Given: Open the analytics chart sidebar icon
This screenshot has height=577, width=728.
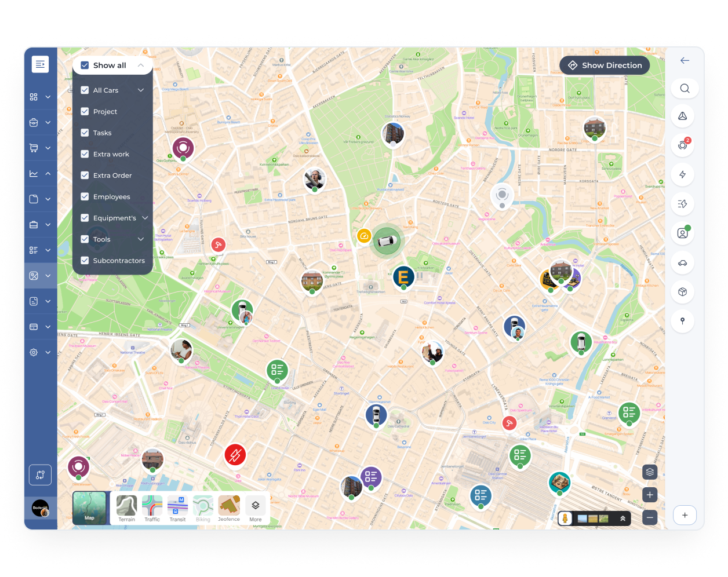Looking at the screenshot, I should click(x=34, y=173).
